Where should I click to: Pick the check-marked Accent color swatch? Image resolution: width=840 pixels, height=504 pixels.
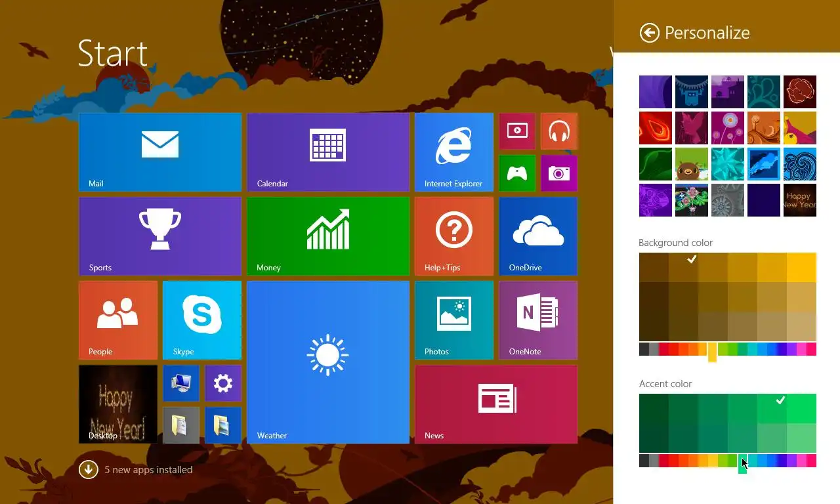pos(772,408)
